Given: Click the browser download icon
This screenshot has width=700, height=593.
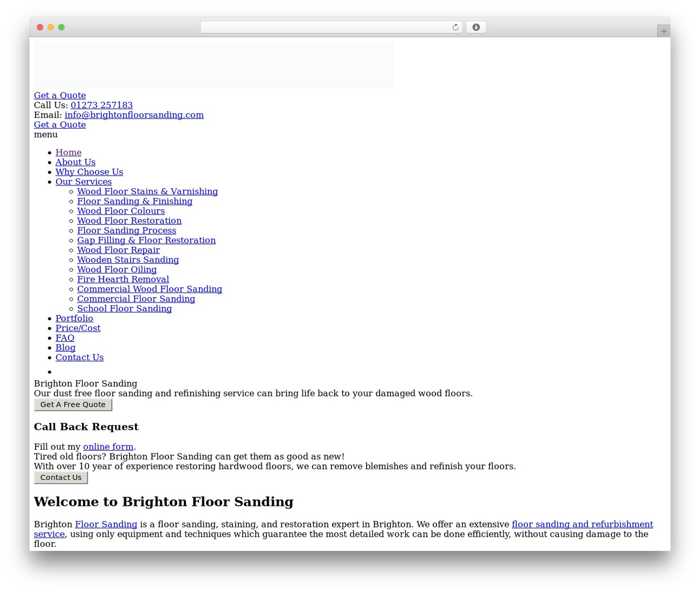Looking at the screenshot, I should coord(476,27).
